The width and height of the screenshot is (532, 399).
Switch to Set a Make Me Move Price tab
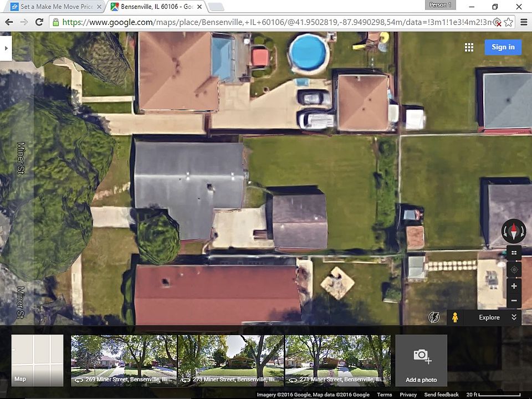click(57, 7)
